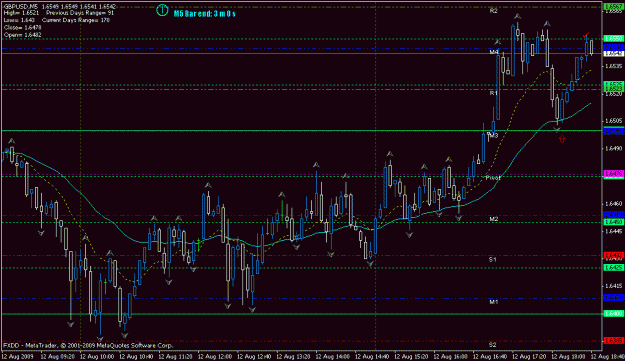This screenshot has width=625, height=361.
Task: Click the 1.6505 price scale value
Action: pos(614,121)
